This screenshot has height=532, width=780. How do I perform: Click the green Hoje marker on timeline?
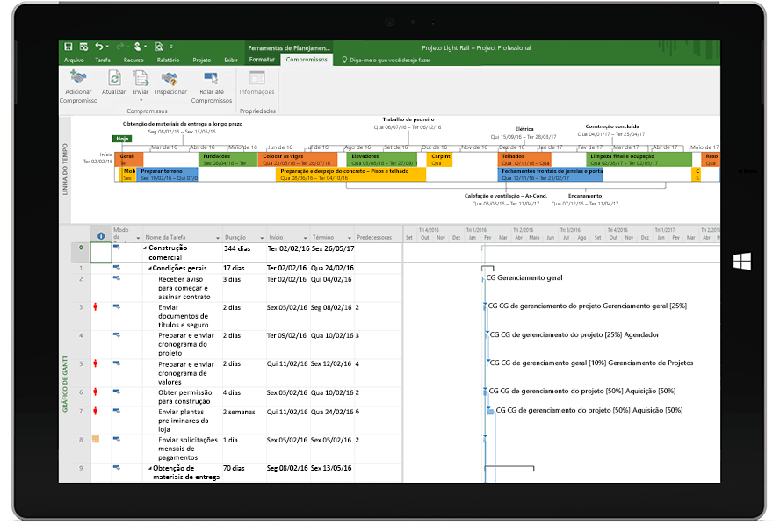(x=123, y=139)
